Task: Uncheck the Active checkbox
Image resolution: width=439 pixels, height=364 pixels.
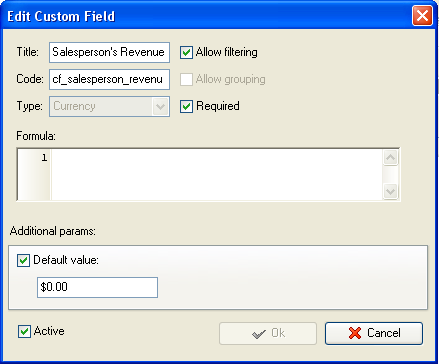Action: pyautogui.click(x=24, y=332)
